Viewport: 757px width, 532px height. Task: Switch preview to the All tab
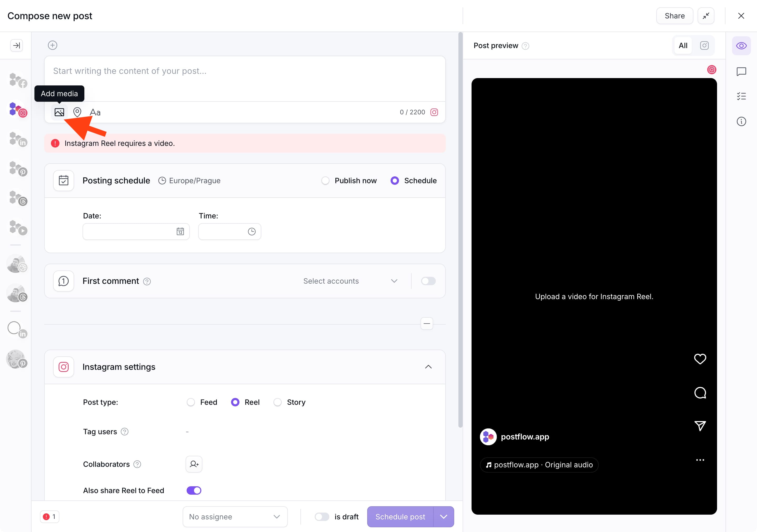pyautogui.click(x=683, y=45)
